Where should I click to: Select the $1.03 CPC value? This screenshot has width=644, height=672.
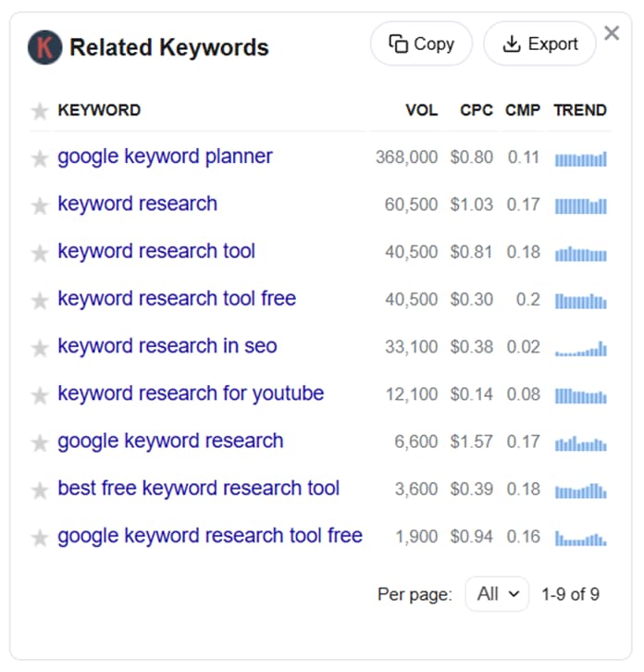472,205
